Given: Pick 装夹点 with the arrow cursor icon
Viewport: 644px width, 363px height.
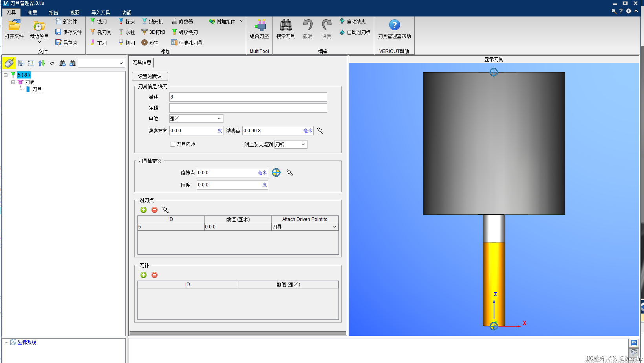Looking at the screenshot, I should point(320,131).
